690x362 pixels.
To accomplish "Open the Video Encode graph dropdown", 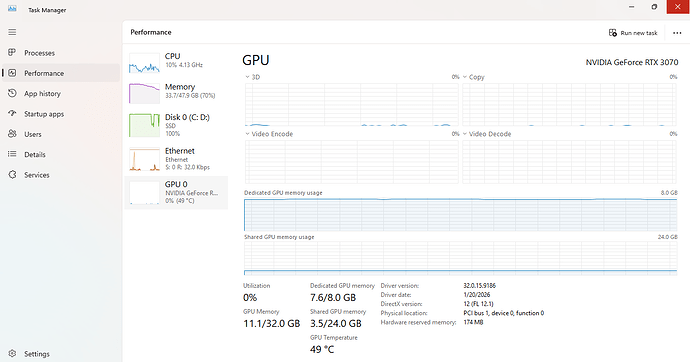I will click(x=247, y=134).
